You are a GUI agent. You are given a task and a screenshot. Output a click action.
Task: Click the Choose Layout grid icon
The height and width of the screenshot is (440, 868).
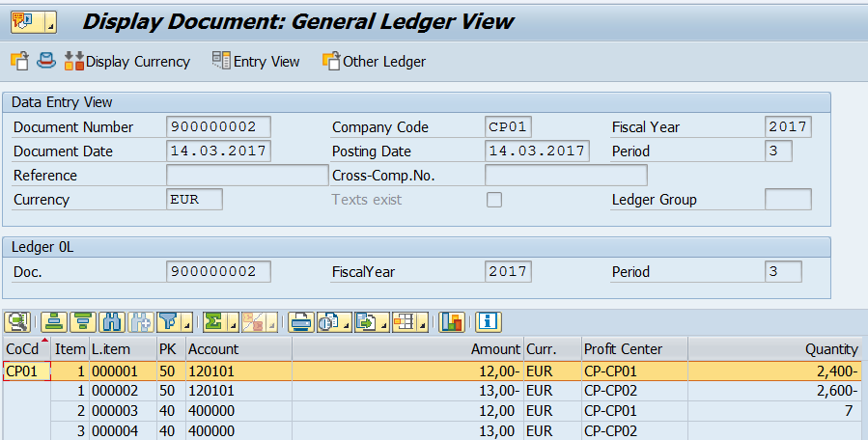coord(405,321)
